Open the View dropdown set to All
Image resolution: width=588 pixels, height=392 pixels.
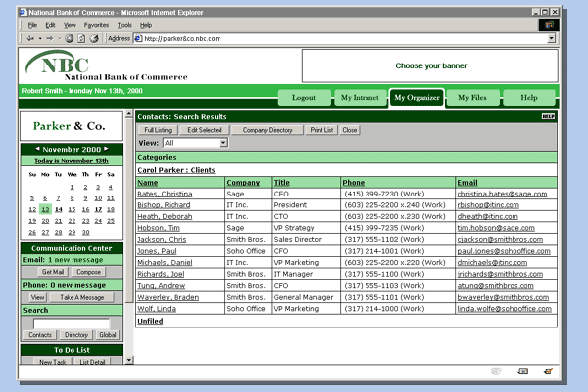pyautogui.click(x=223, y=143)
